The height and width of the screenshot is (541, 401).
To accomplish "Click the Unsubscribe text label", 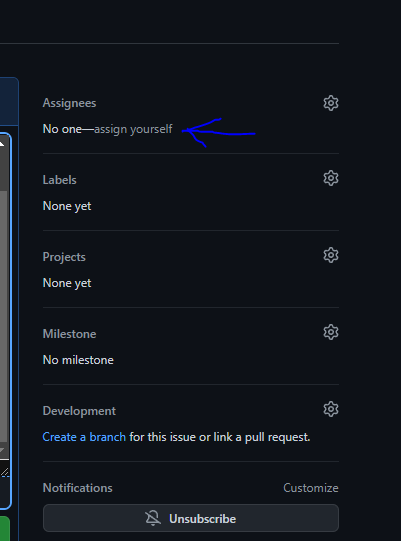I will coord(203,519).
